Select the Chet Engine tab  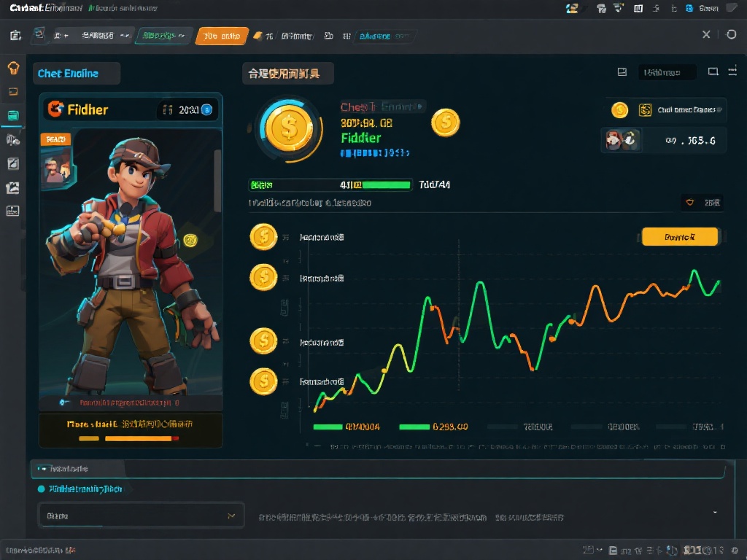(76, 74)
